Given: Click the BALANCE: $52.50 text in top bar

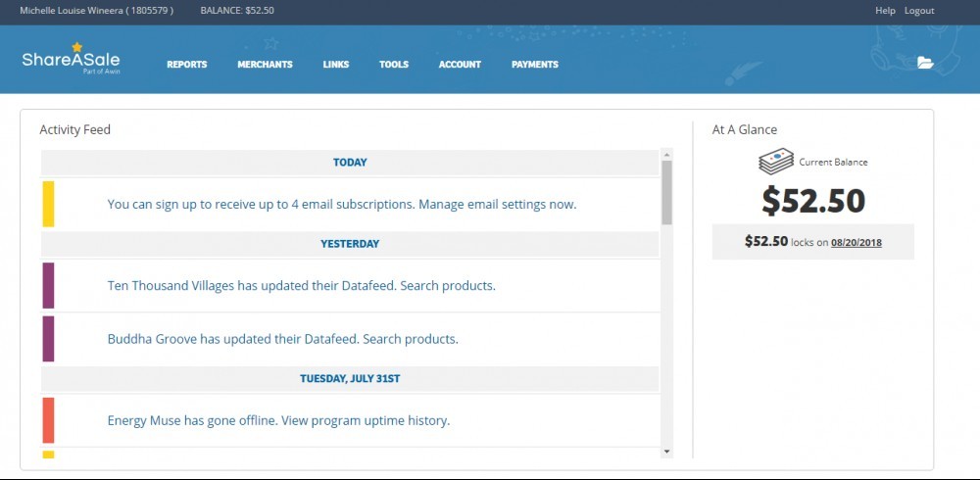Looking at the screenshot, I should [x=237, y=11].
